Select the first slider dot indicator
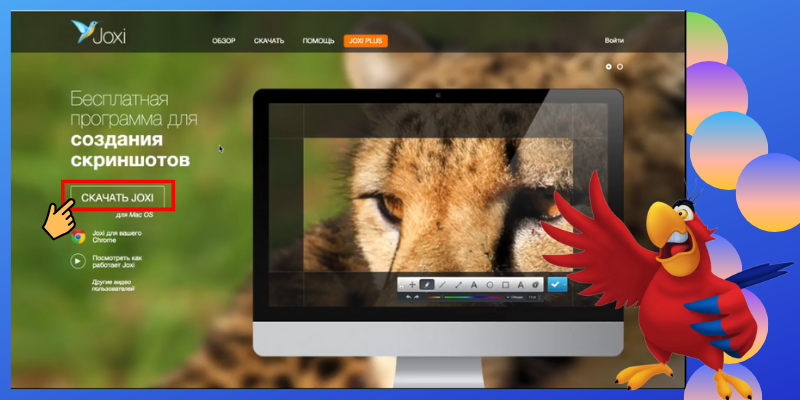The image size is (800, 400). [x=609, y=66]
